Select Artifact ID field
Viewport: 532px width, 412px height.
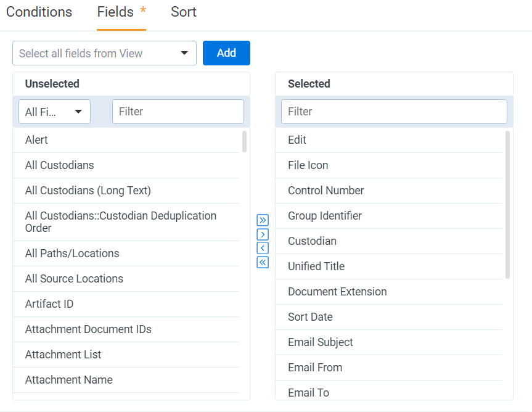click(126, 304)
